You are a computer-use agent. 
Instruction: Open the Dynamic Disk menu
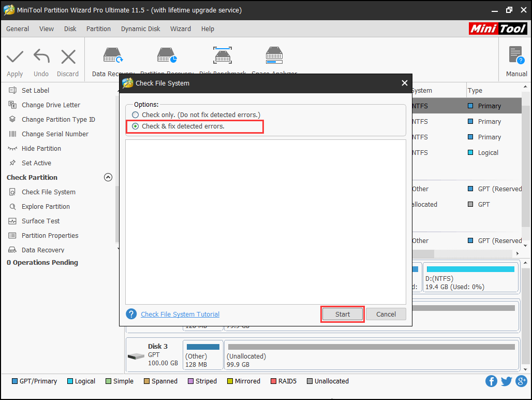click(140, 29)
